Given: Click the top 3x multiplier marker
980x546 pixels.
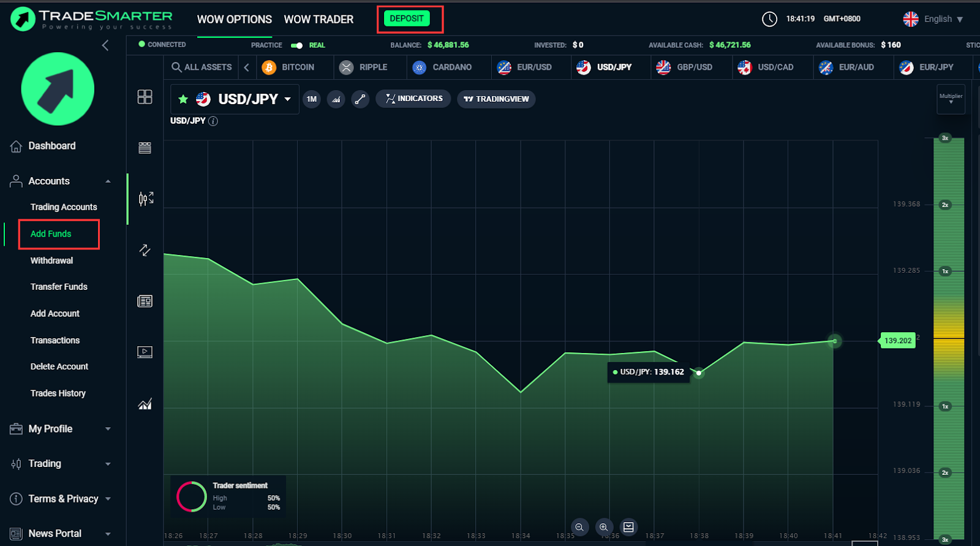Looking at the screenshot, I should [x=945, y=138].
